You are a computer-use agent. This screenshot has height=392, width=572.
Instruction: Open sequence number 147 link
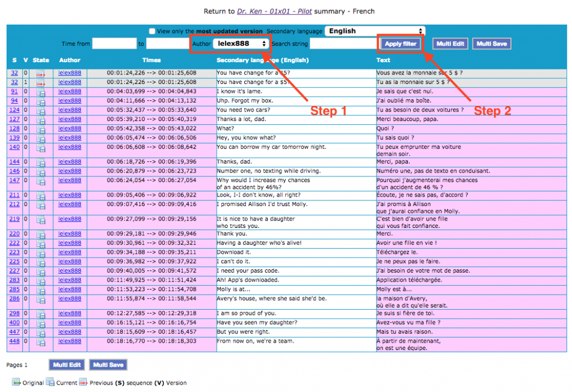pyautogui.click(x=14, y=180)
